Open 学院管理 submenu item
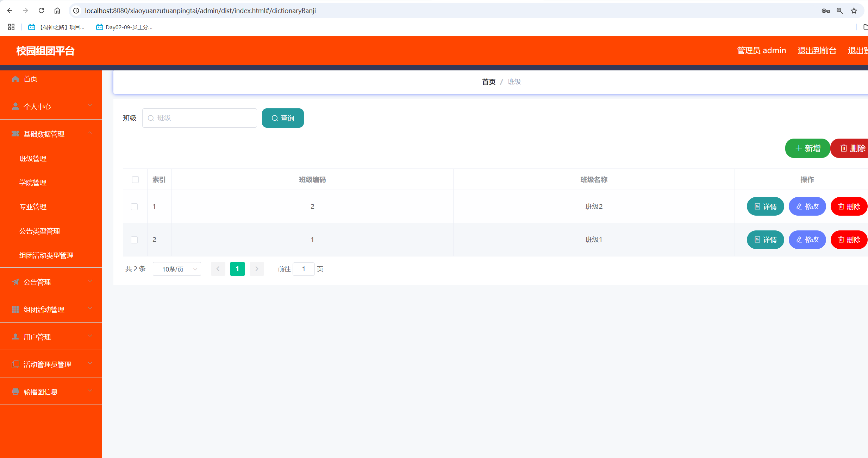Viewport: 868px width, 458px height. point(33,183)
